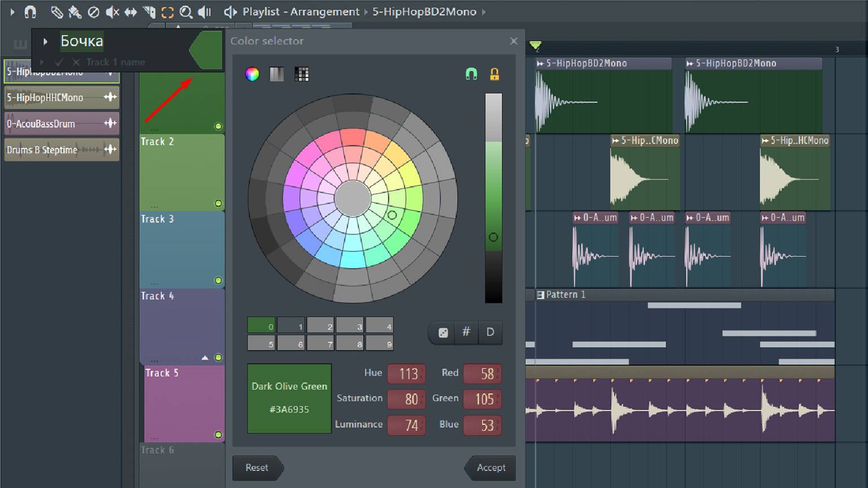Click the D default color button
Image resolution: width=868 pixels, height=488 pixels.
490,332
